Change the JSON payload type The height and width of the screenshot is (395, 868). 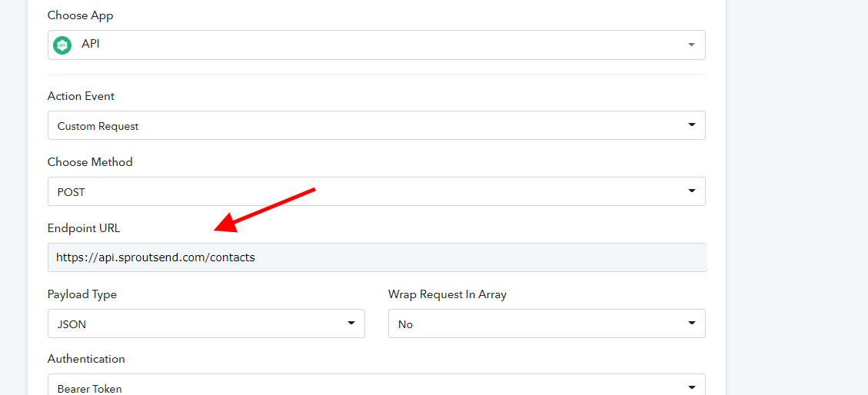click(x=207, y=324)
